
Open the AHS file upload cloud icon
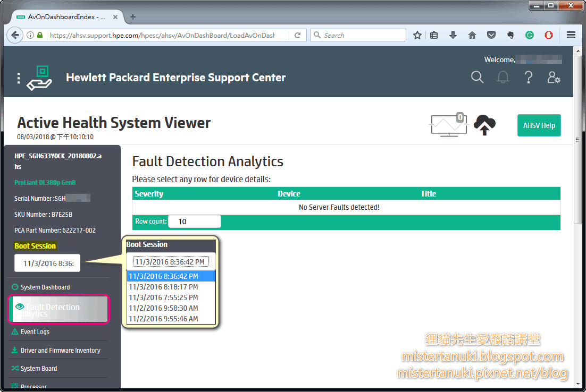[x=484, y=125]
